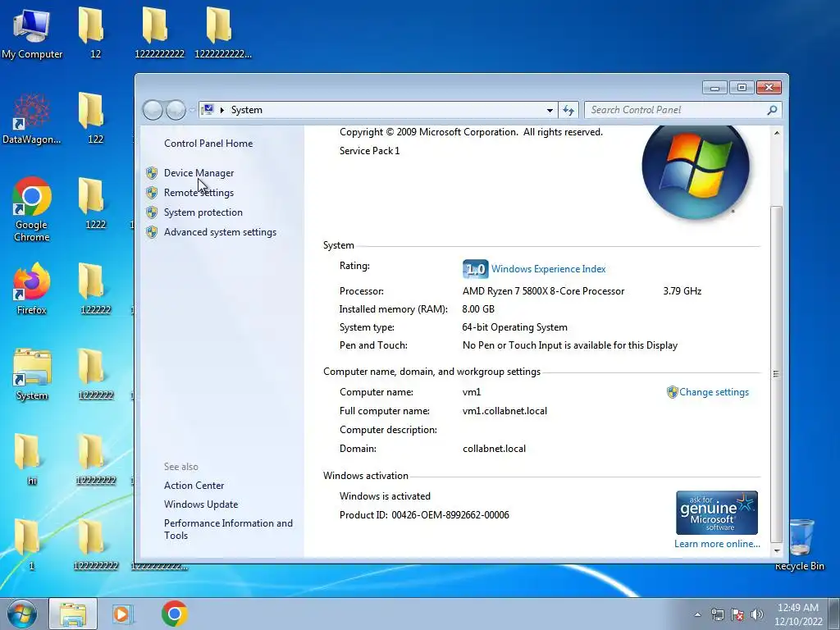Open Advanced system settings
The width and height of the screenshot is (840, 630).
[220, 232]
